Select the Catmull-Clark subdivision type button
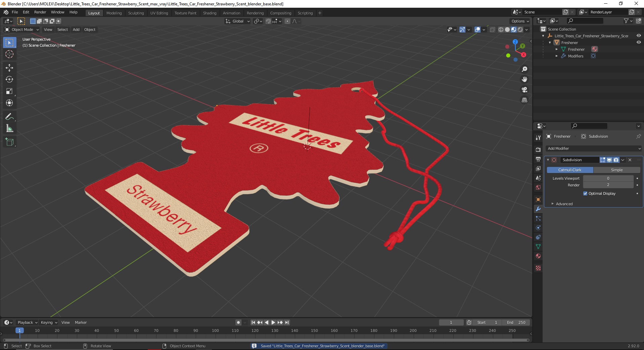644x350 pixels. (570, 170)
